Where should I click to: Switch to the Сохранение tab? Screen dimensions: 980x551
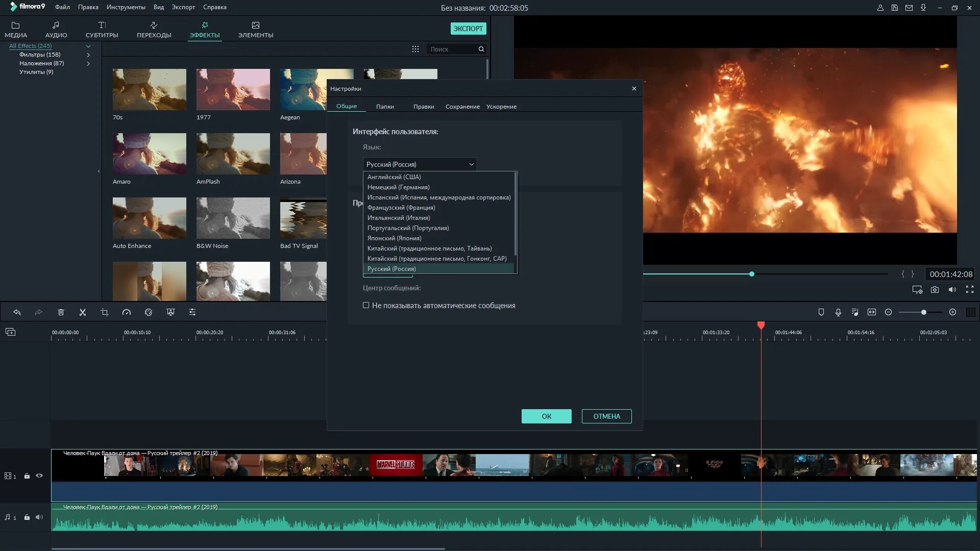tap(462, 107)
